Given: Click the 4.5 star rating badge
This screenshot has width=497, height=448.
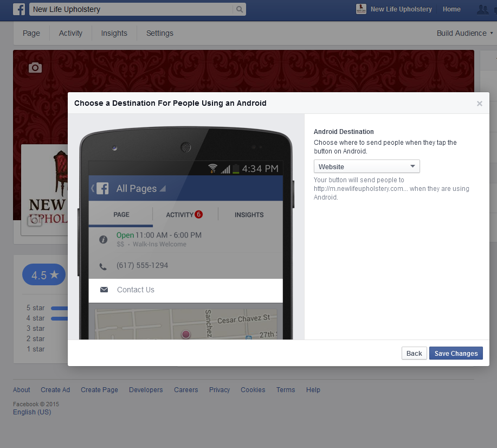Looking at the screenshot, I should click(44, 274).
